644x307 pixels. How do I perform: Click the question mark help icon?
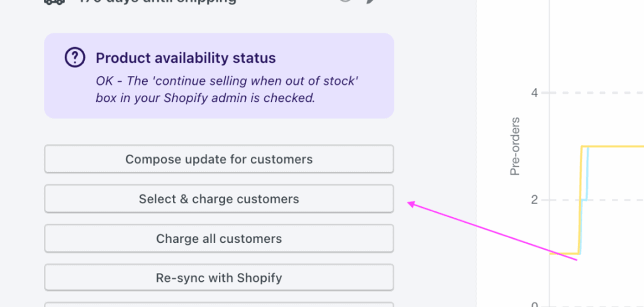[x=75, y=59]
